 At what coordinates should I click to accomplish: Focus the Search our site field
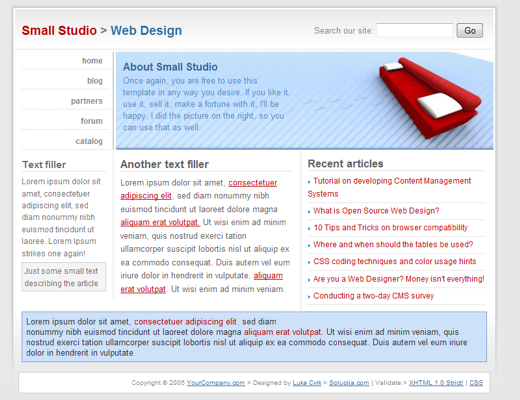(415, 30)
